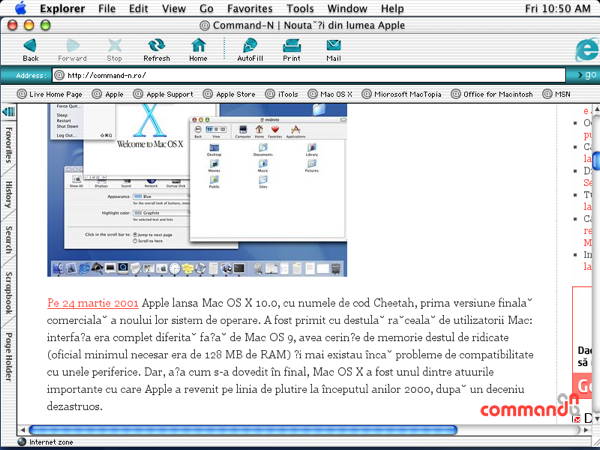Click the vertical scrollbar down arrow

click(x=596, y=419)
